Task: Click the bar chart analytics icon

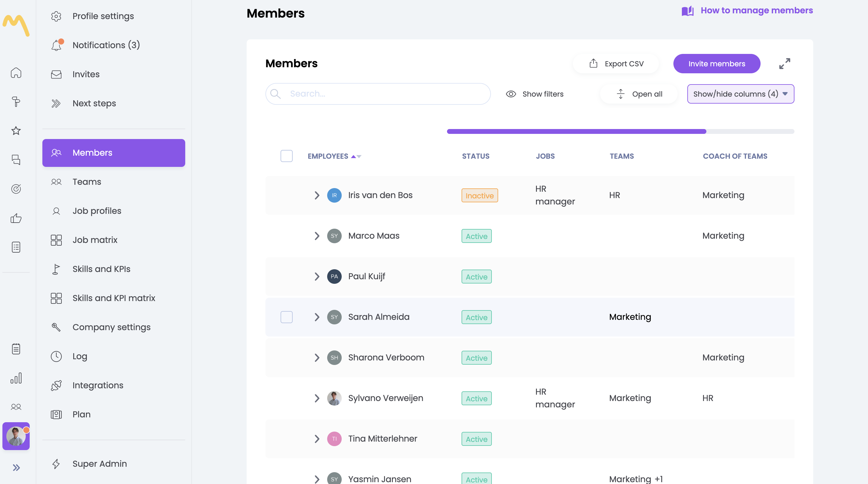Action: (x=16, y=378)
